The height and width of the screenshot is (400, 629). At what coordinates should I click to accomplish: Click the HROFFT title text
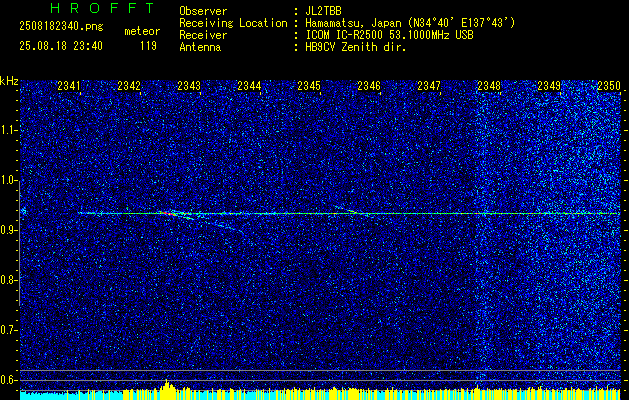coord(102,8)
